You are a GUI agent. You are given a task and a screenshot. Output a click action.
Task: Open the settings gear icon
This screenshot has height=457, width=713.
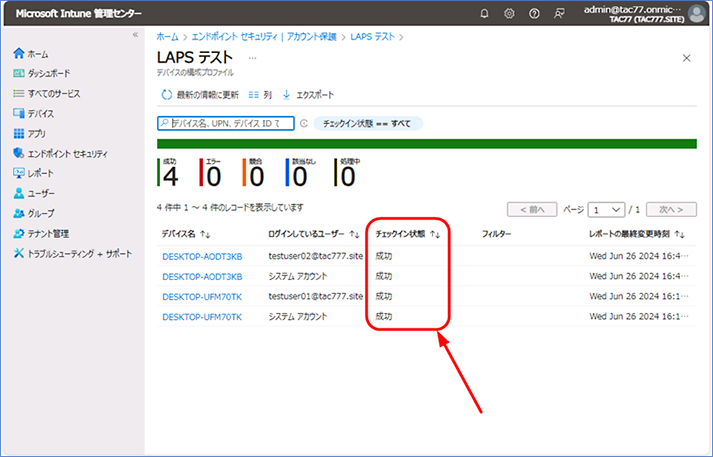(509, 14)
